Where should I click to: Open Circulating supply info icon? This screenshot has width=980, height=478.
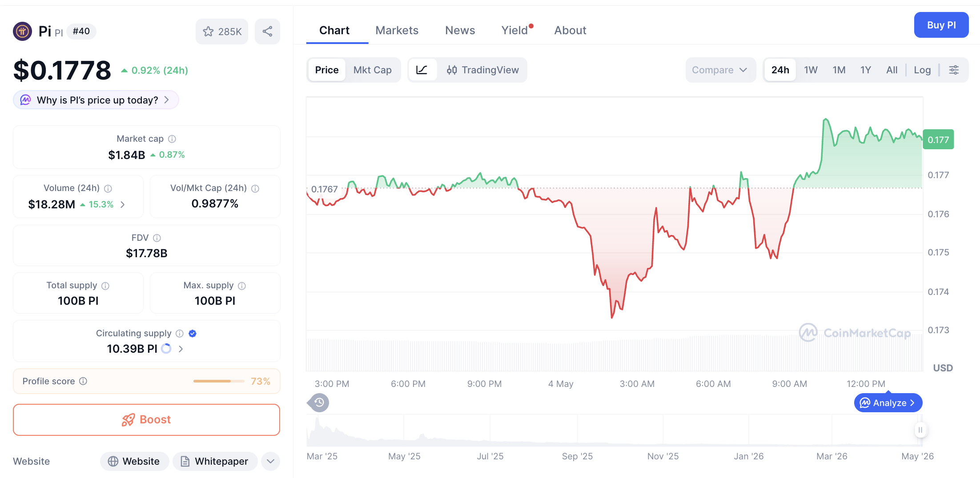click(x=180, y=334)
